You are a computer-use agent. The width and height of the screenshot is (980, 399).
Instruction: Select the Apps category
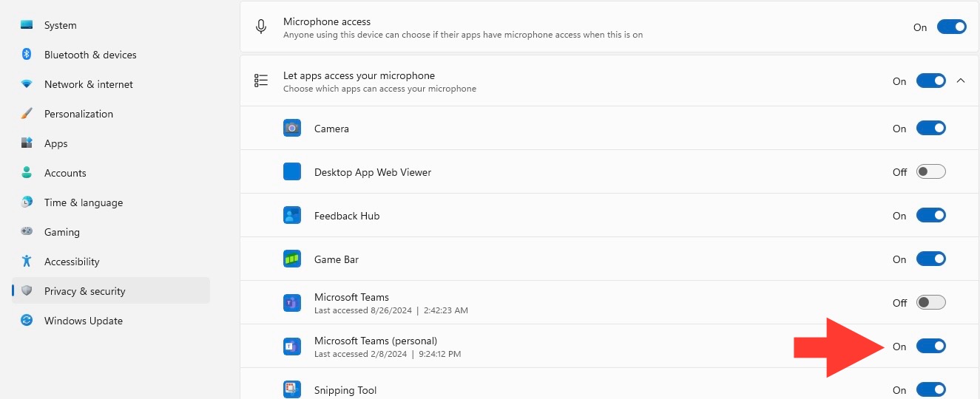coord(111,143)
